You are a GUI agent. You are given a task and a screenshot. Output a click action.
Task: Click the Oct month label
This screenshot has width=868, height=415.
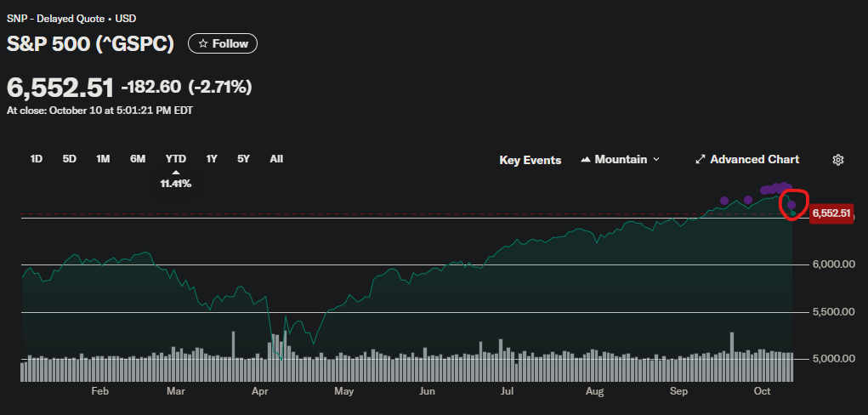[x=763, y=392]
